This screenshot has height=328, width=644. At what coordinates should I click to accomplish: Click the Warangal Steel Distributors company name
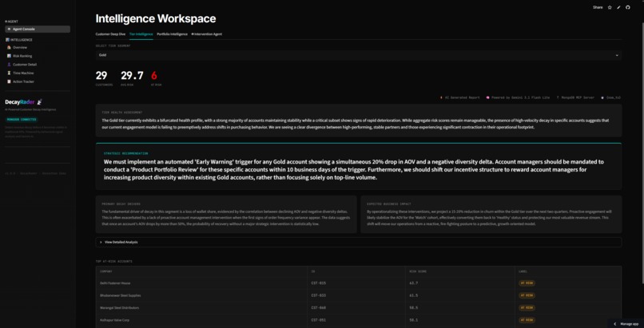[120, 308]
